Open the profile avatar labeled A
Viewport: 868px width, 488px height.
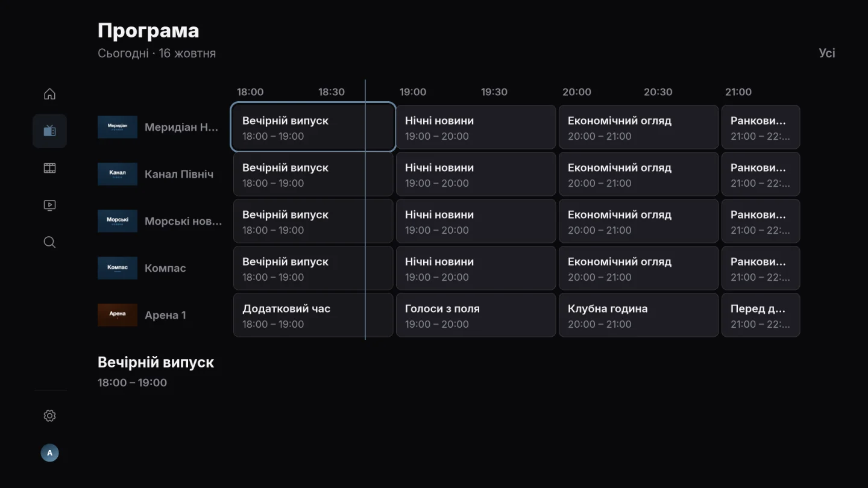click(49, 452)
